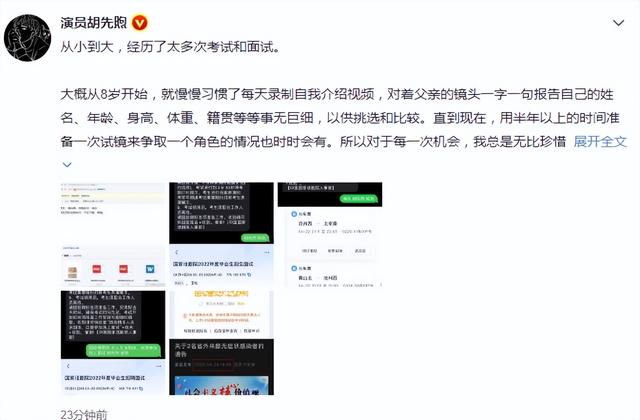Open image with long green chat bubble
640x420 pixels.
[x=113, y=343]
